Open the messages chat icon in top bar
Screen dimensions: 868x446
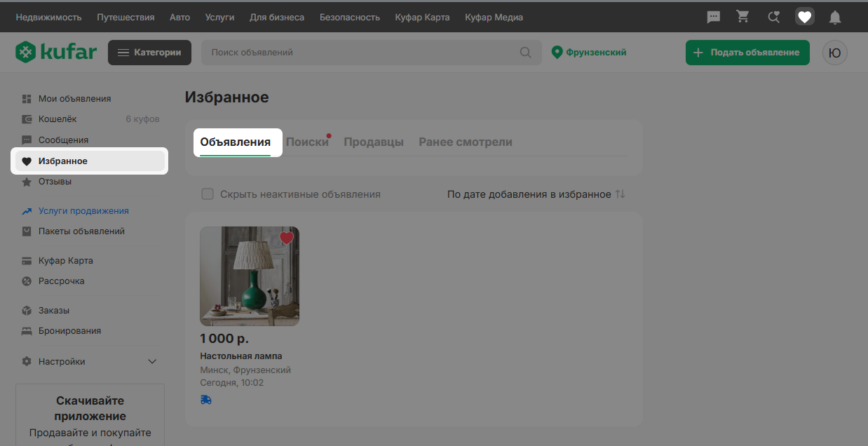(714, 17)
